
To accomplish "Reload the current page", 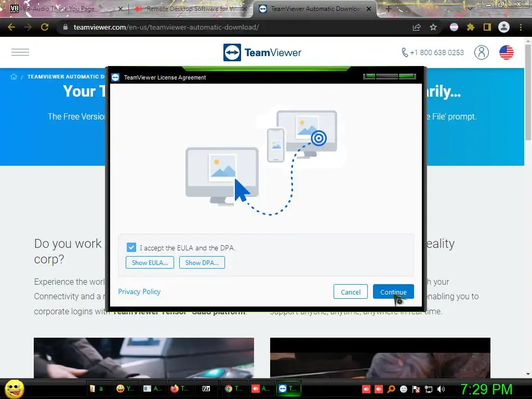I will coord(45,27).
